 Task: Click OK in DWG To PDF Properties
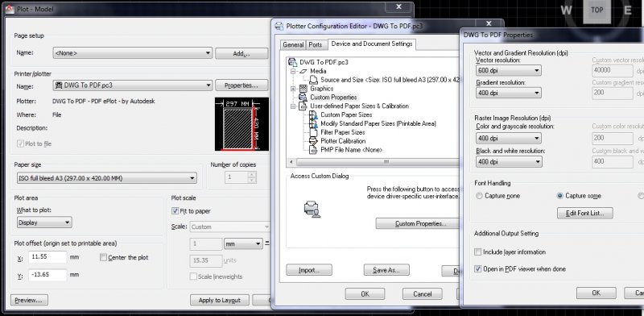pyautogui.click(x=597, y=293)
